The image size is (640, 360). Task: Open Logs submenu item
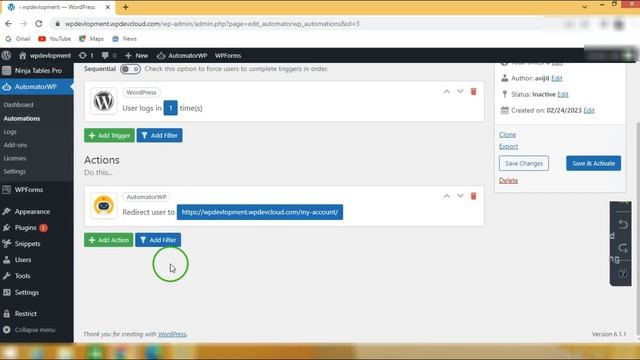click(10, 132)
